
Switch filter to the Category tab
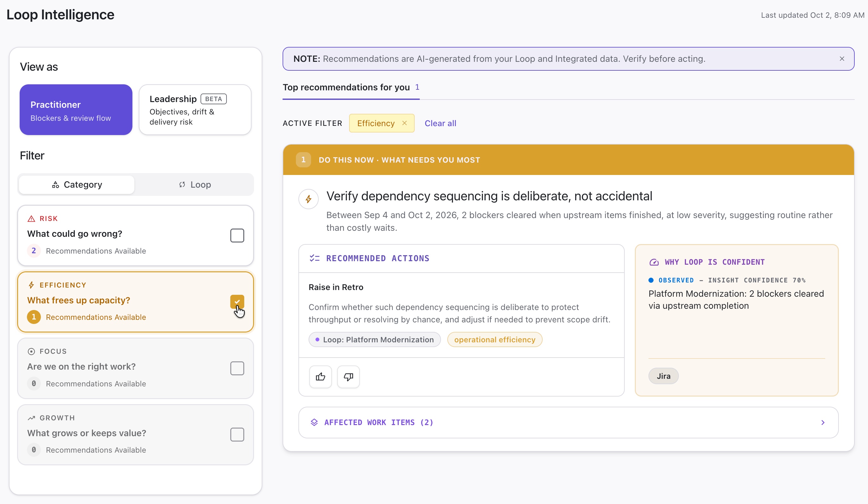(x=76, y=185)
